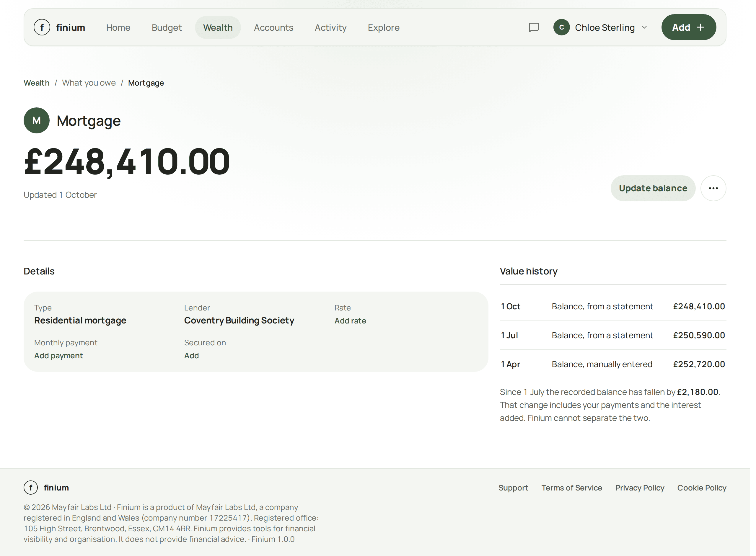Click the finium logo in the footer

pos(46,487)
